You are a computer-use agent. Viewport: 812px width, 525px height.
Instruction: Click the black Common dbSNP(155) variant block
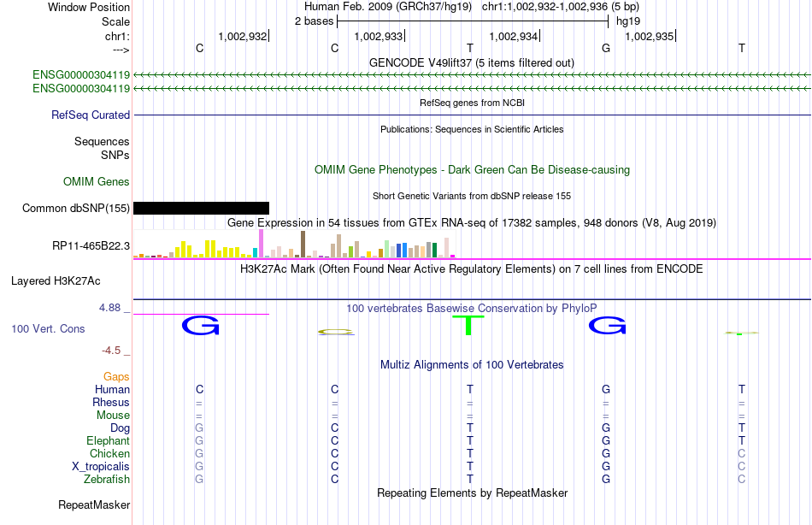coord(201,209)
